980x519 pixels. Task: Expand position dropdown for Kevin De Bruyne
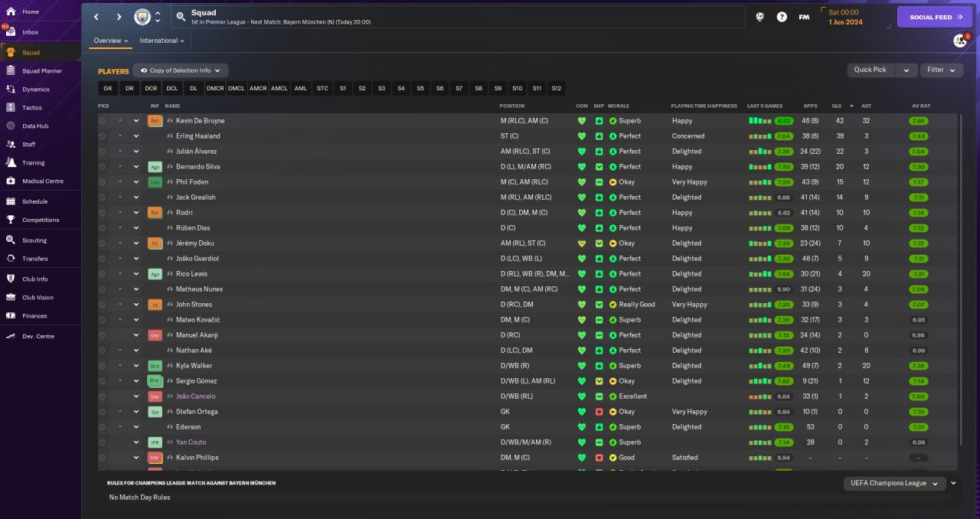(x=136, y=121)
